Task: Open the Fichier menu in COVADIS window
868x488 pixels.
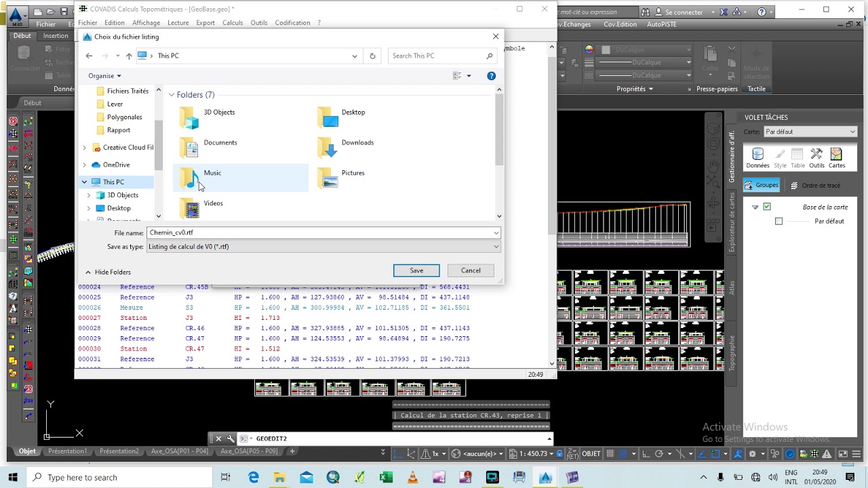Action: 87,22
